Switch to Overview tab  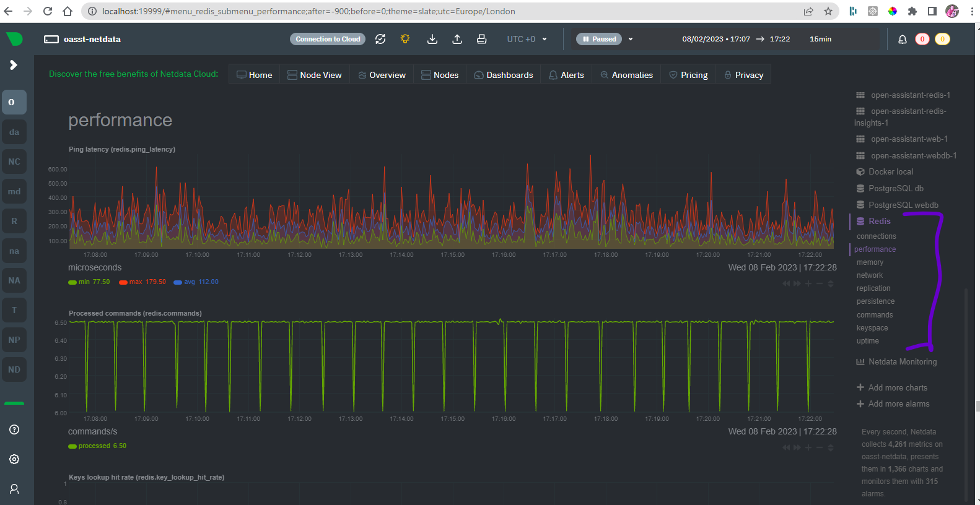[382, 75]
